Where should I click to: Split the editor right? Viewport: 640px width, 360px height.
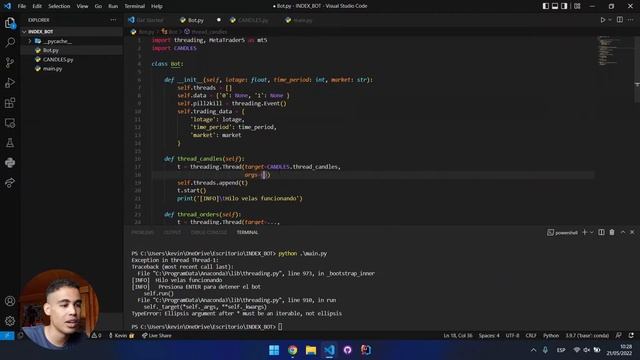620,20
